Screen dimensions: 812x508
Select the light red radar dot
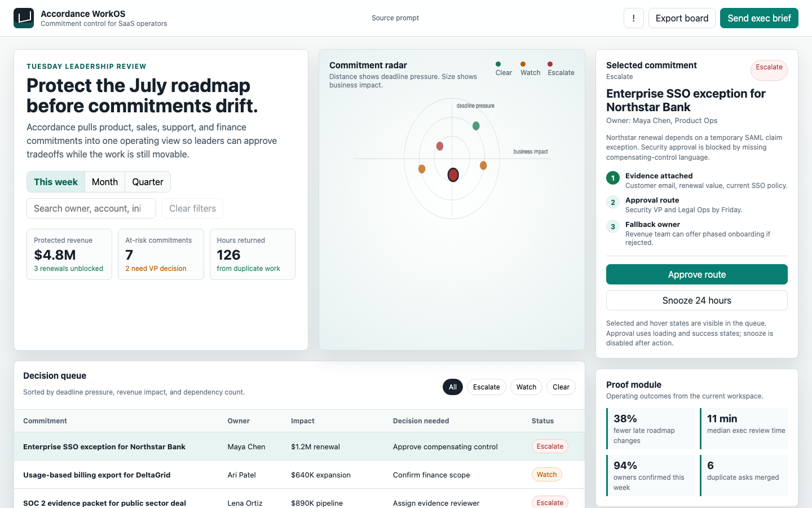440,146
